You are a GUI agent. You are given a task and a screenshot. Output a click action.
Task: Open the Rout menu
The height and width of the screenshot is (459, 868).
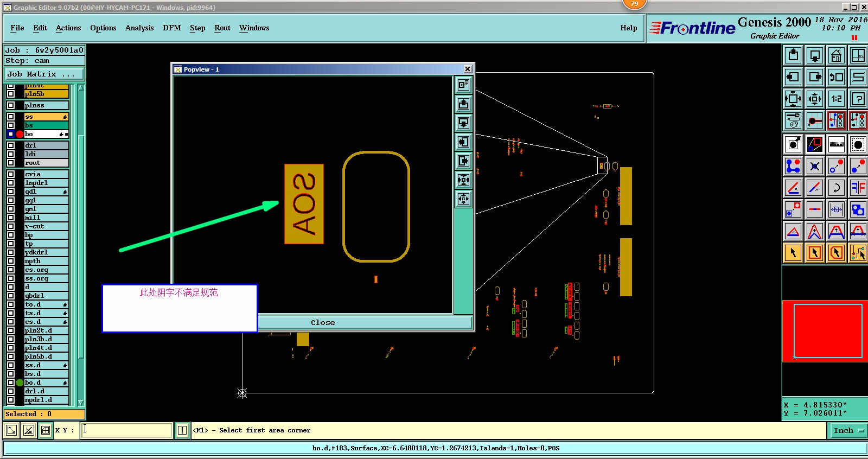pyautogui.click(x=222, y=28)
